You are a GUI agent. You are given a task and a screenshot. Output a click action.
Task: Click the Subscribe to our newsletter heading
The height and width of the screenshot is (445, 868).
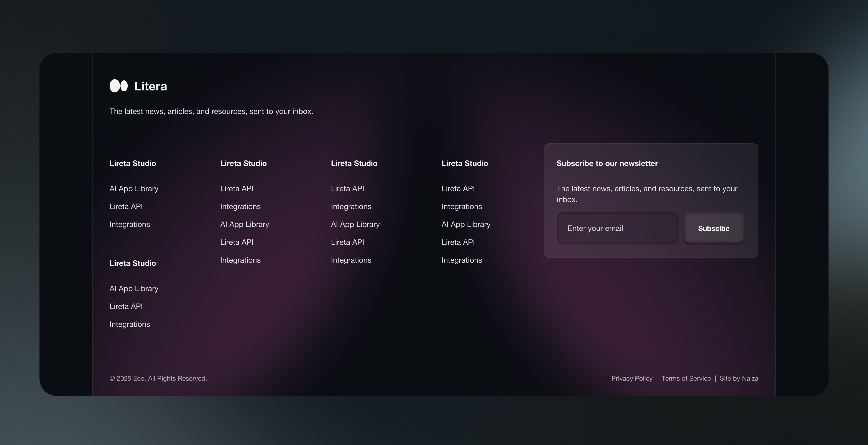pos(607,163)
